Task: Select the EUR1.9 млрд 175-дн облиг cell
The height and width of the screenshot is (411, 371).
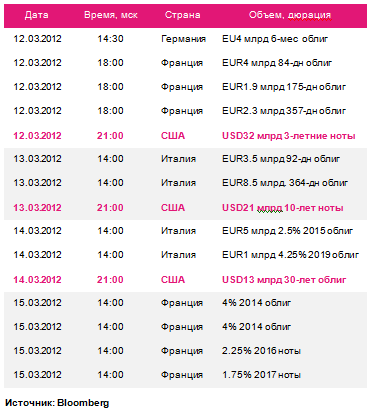Action: pyautogui.click(x=284, y=87)
